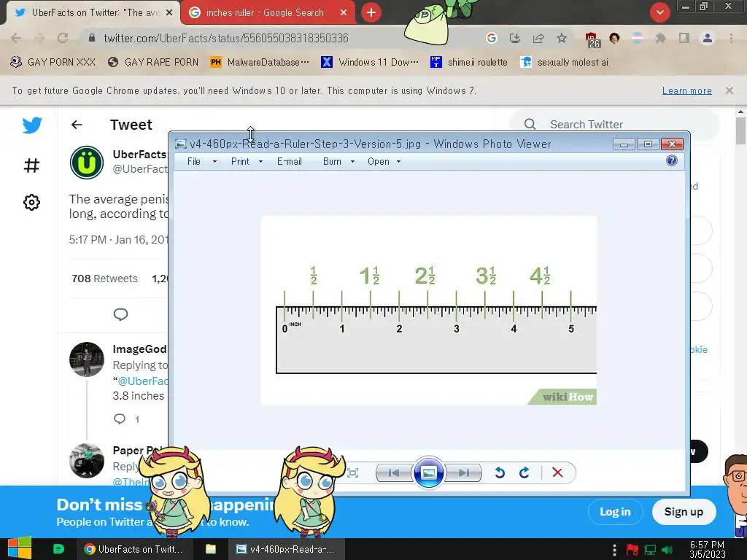Click the reply bubble under 708 Retweets
747x560 pixels.
coord(120,314)
